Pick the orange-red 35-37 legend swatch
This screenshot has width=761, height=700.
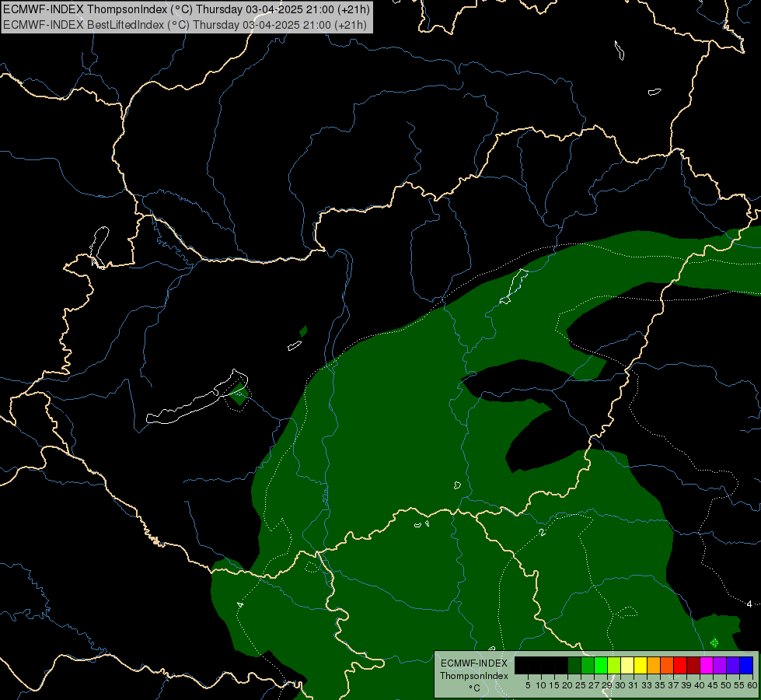click(667, 666)
